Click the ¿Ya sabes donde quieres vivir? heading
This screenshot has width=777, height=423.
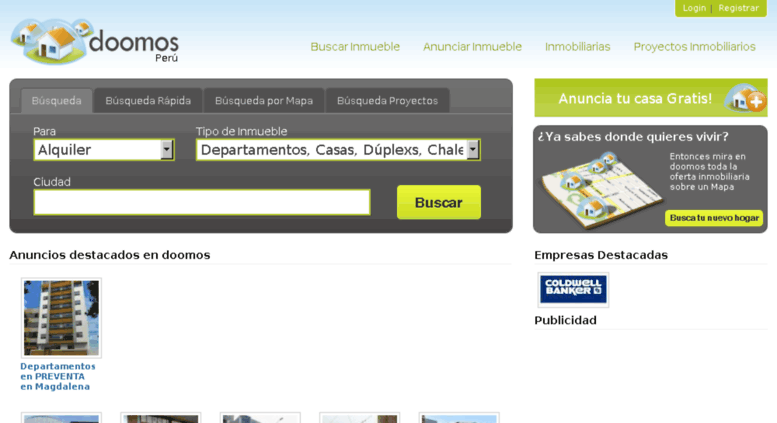pyautogui.click(x=633, y=137)
